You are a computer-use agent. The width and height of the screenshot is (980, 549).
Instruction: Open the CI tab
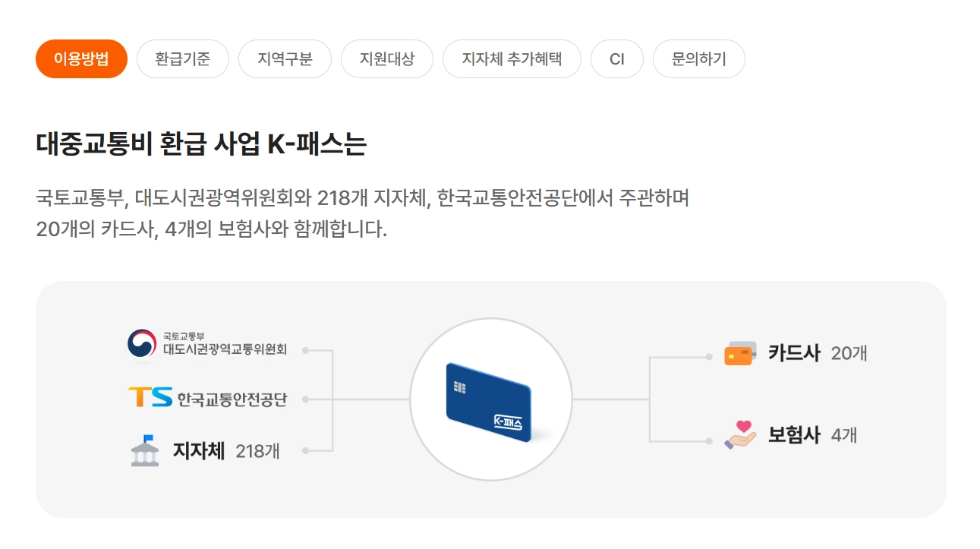[617, 58]
